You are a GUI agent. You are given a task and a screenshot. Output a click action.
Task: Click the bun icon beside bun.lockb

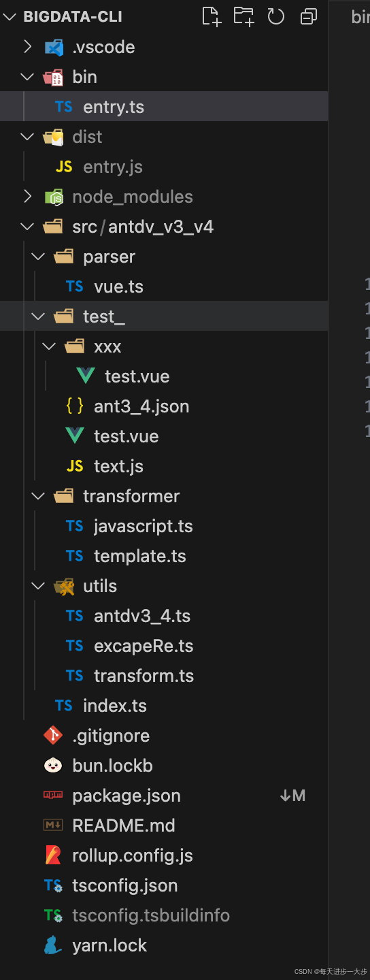pos(53,765)
